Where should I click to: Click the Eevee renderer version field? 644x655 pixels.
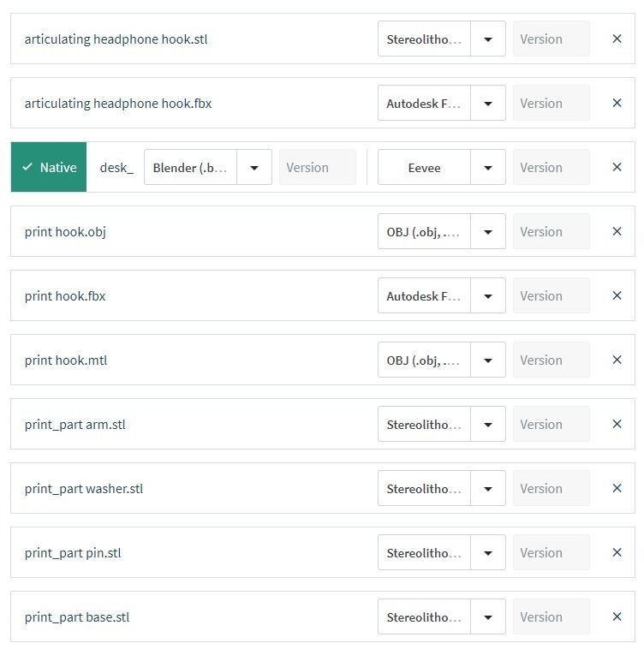pyautogui.click(x=551, y=168)
